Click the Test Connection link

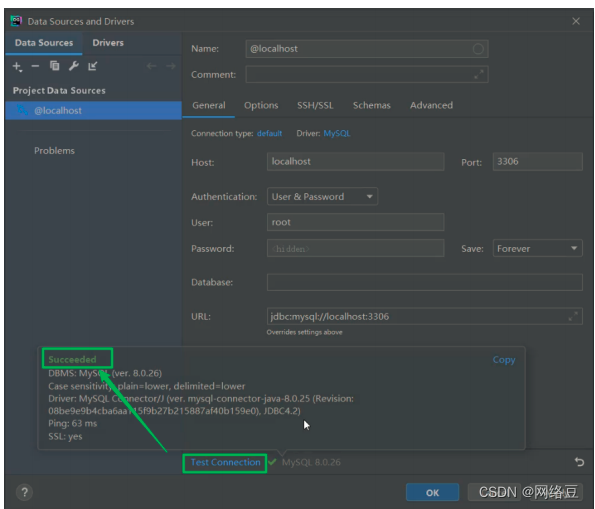tap(225, 462)
